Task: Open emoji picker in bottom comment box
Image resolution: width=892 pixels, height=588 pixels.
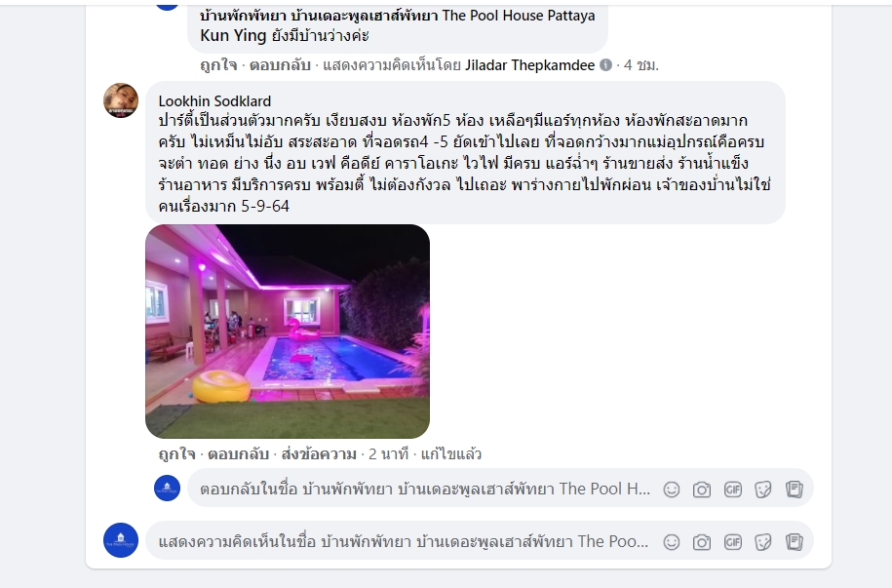Action: (672, 542)
